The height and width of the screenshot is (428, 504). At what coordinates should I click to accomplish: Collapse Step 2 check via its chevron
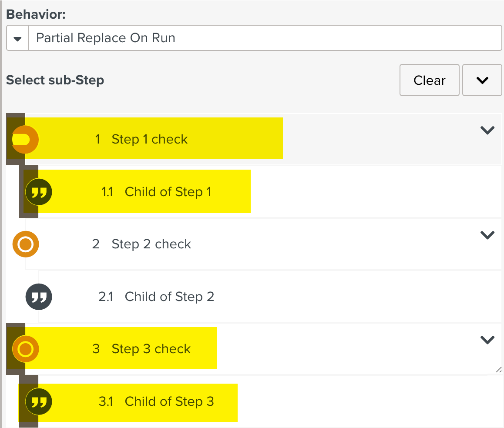(x=487, y=235)
